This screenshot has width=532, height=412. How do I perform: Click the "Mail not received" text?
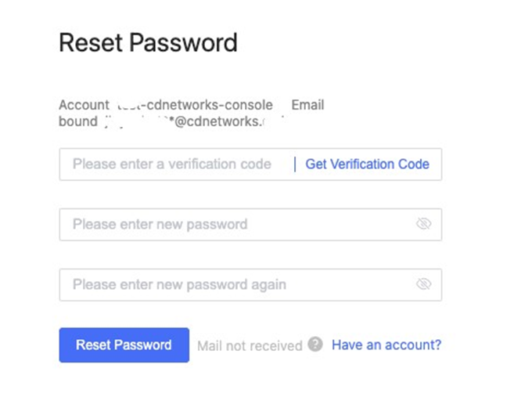pyautogui.click(x=250, y=345)
